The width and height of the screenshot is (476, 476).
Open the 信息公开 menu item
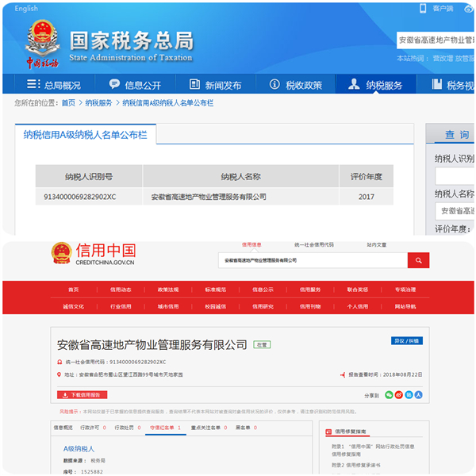click(x=135, y=85)
